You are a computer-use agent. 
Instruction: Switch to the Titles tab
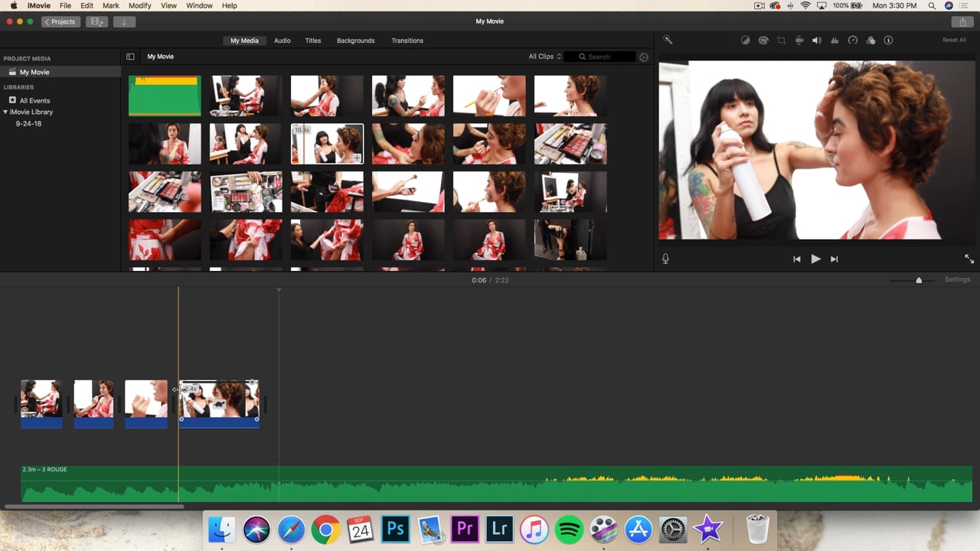[x=313, y=41]
